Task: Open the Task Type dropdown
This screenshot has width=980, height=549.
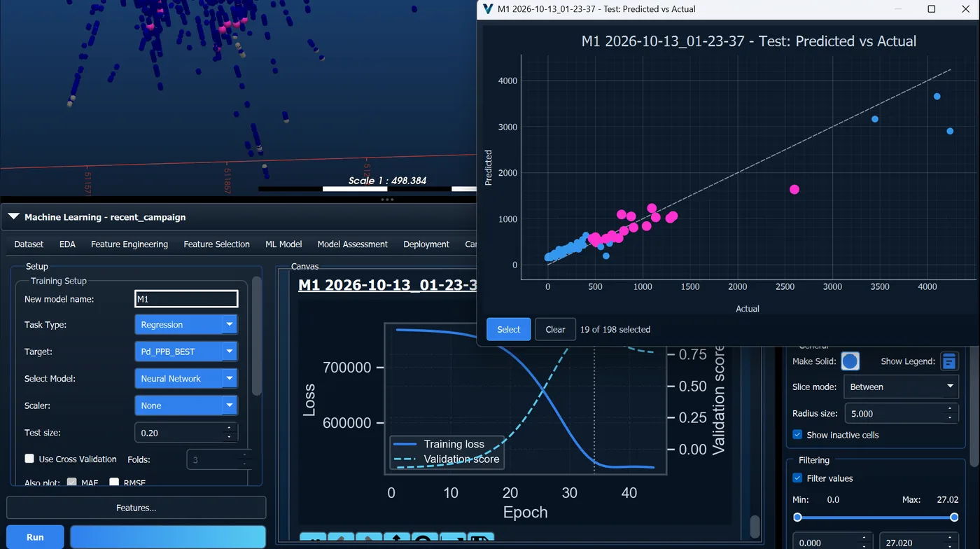Action: [x=186, y=325]
